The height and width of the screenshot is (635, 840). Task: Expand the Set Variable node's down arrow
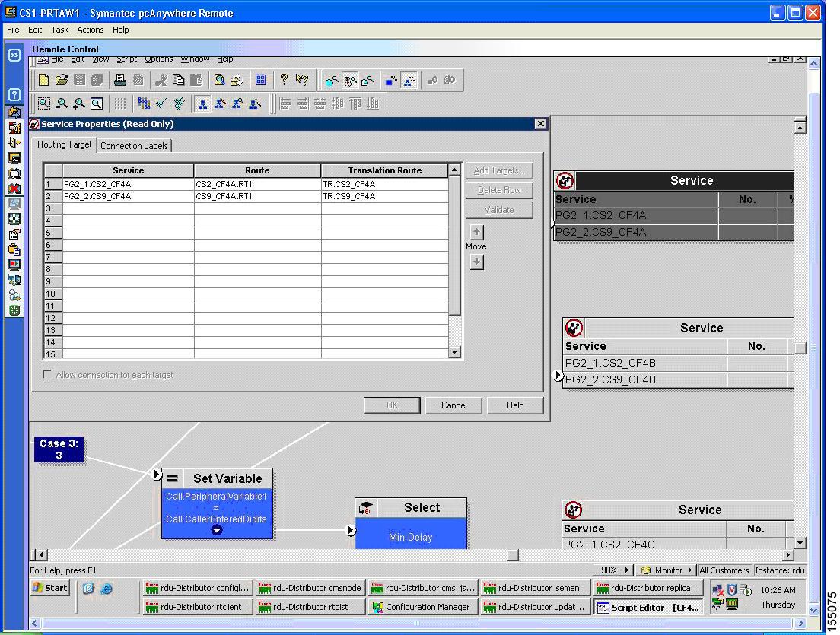[x=216, y=530]
